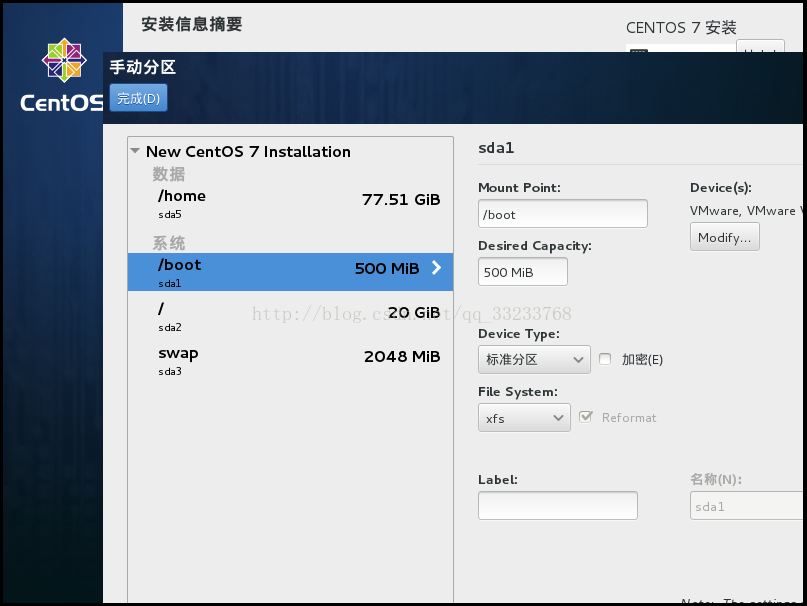Click the Modify... devices button

725,237
